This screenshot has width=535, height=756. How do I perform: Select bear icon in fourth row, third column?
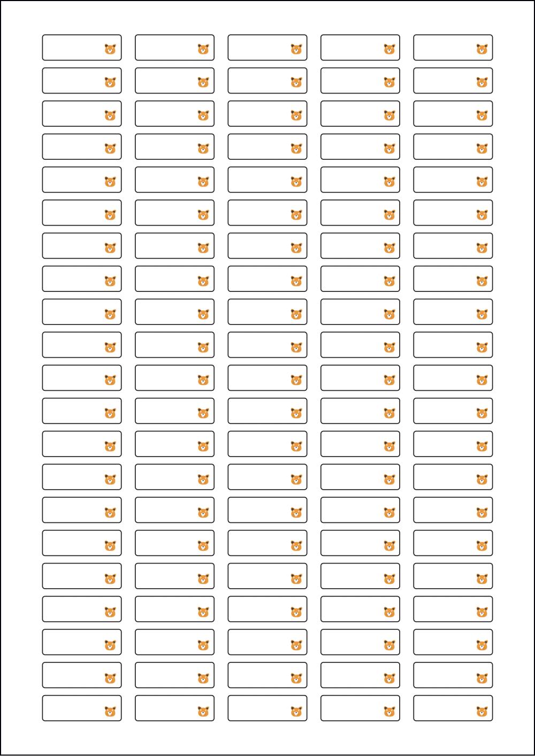(296, 149)
